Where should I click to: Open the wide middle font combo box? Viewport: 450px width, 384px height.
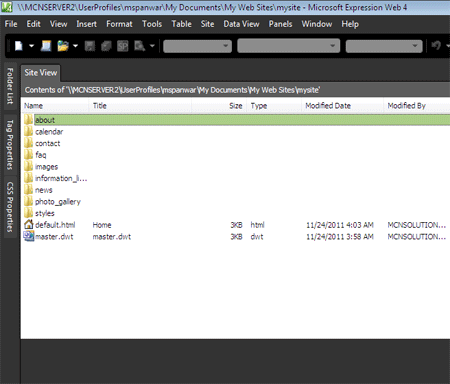point(289,46)
